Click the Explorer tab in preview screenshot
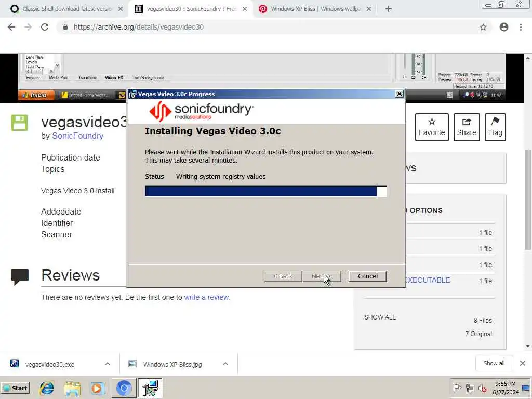The image size is (532, 399). [x=33, y=78]
